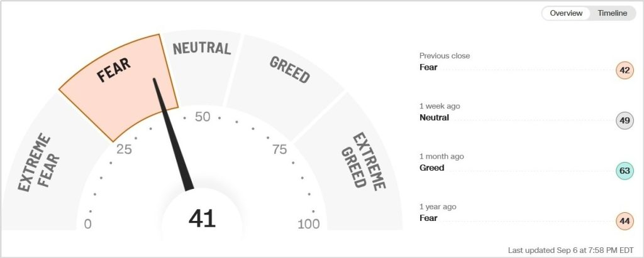Image resolution: width=644 pixels, height=258 pixels.
Task: Click the 50 mark on gauge scale
Action: [203, 117]
